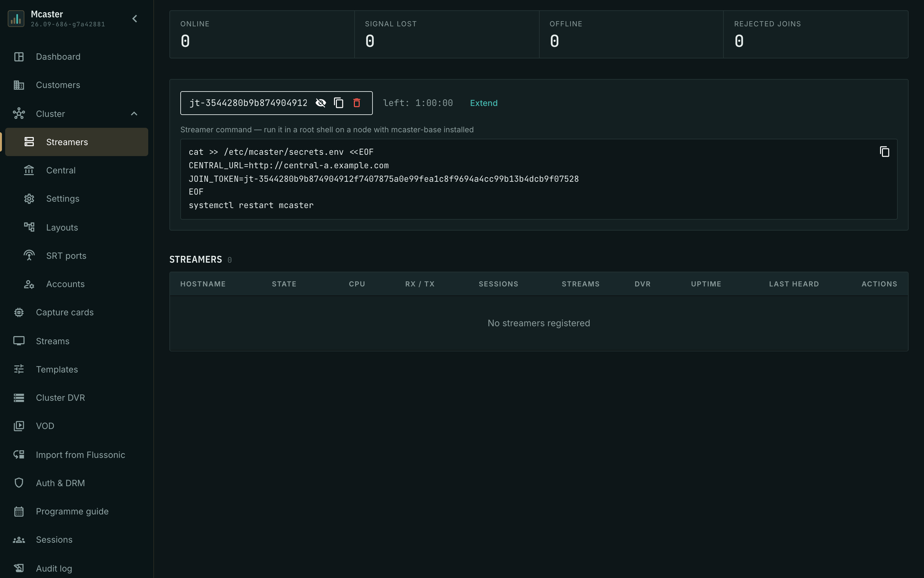Click the STATE column header
This screenshot has height=578, width=924.
pos(284,284)
